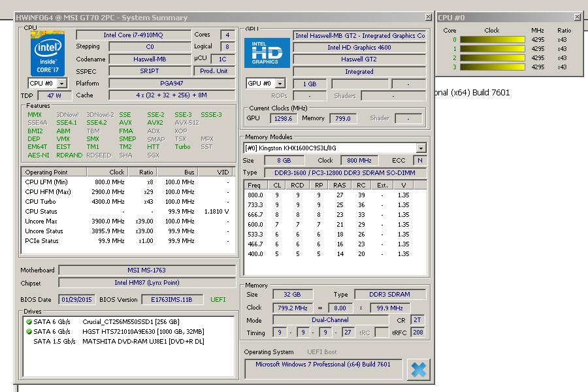Click the memory module Size 8 GB field
The width and height of the screenshot is (588, 392).
click(284, 161)
